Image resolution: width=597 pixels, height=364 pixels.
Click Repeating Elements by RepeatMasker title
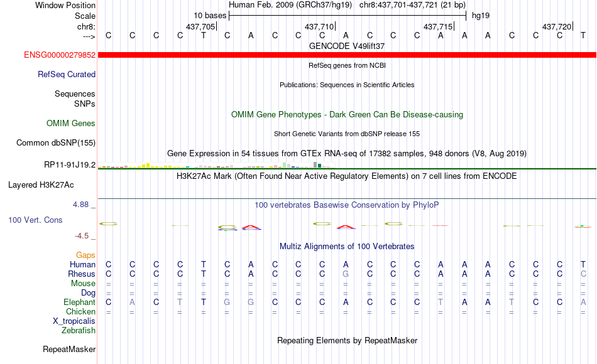[x=347, y=340]
